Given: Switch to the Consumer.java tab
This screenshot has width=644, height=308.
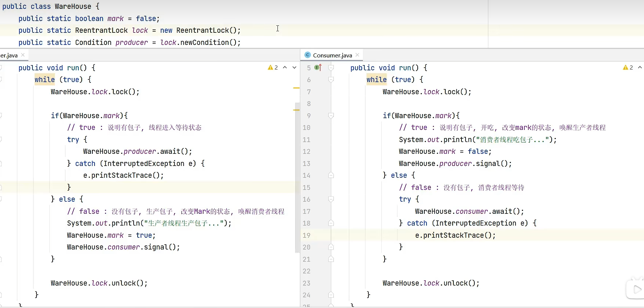Looking at the screenshot, I should pyautogui.click(x=332, y=55).
